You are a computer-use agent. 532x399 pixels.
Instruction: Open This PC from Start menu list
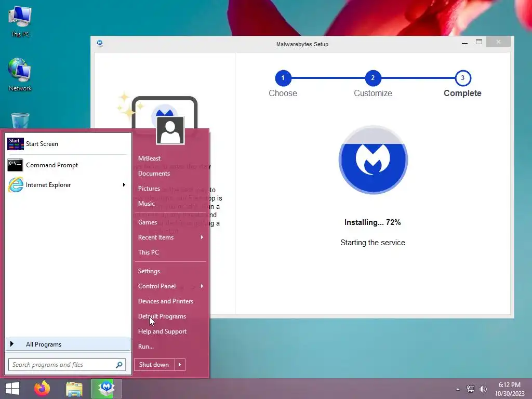click(148, 252)
